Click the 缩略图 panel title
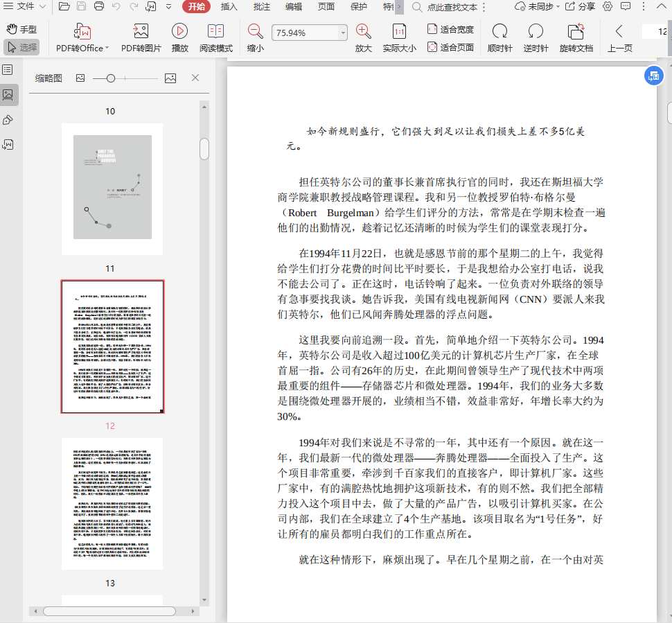Screen dimensions: 672x623 coord(48,78)
